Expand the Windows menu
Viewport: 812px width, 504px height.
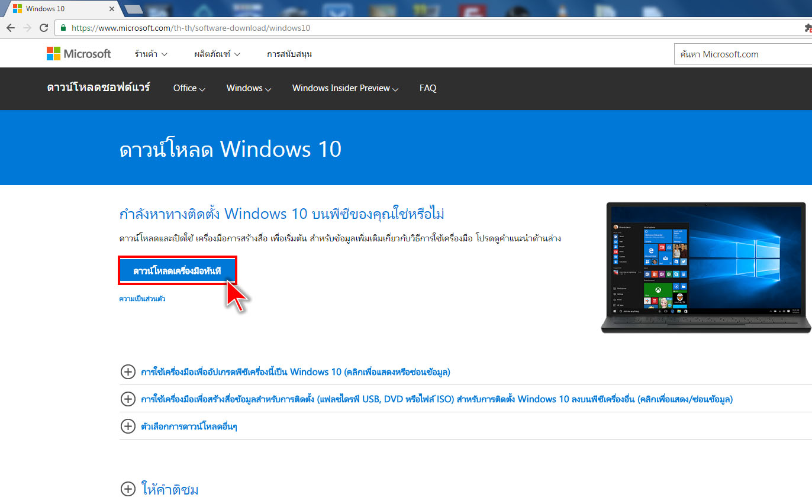click(x=249, y=88)
